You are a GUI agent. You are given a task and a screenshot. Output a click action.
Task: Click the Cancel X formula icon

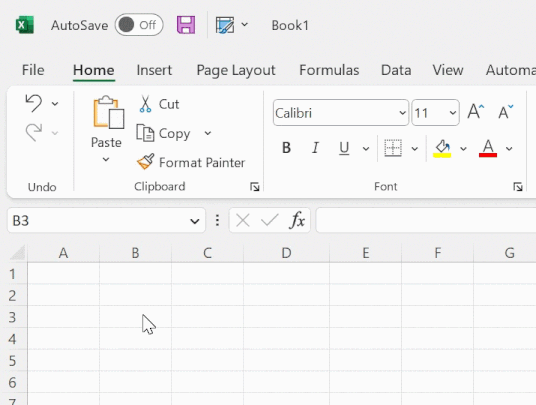tap(243, 220)
